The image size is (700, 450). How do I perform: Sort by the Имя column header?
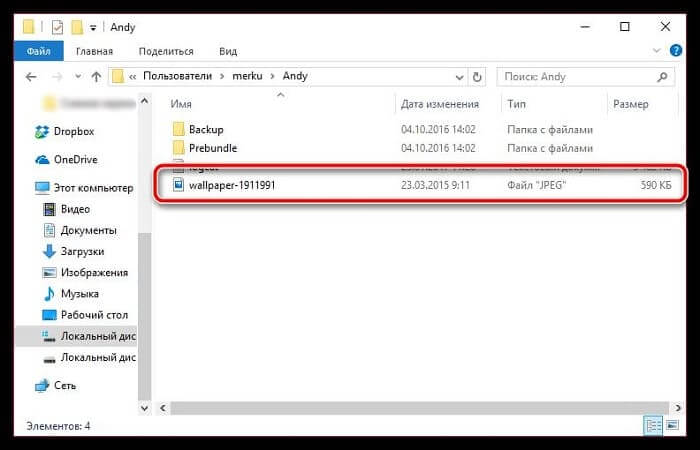pyautogui.click(x=181, y=104)
